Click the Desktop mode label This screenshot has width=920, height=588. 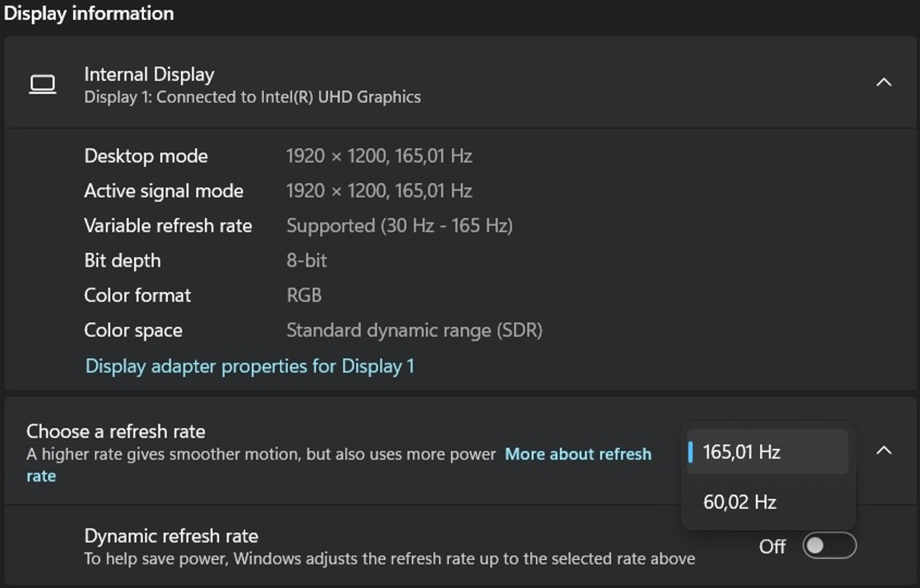point(146,156)
